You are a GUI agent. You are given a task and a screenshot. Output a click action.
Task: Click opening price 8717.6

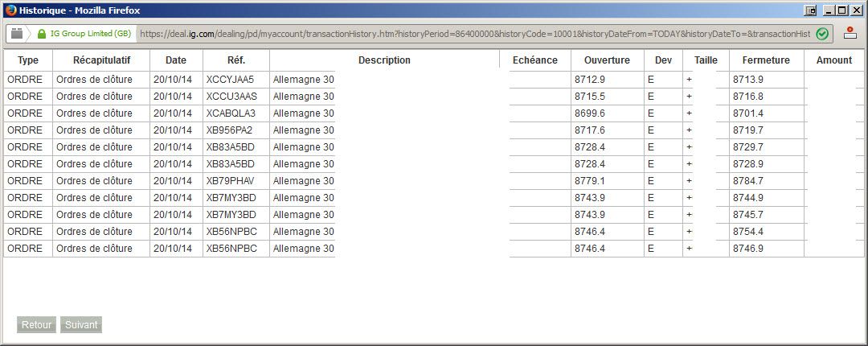pos(590,130)
